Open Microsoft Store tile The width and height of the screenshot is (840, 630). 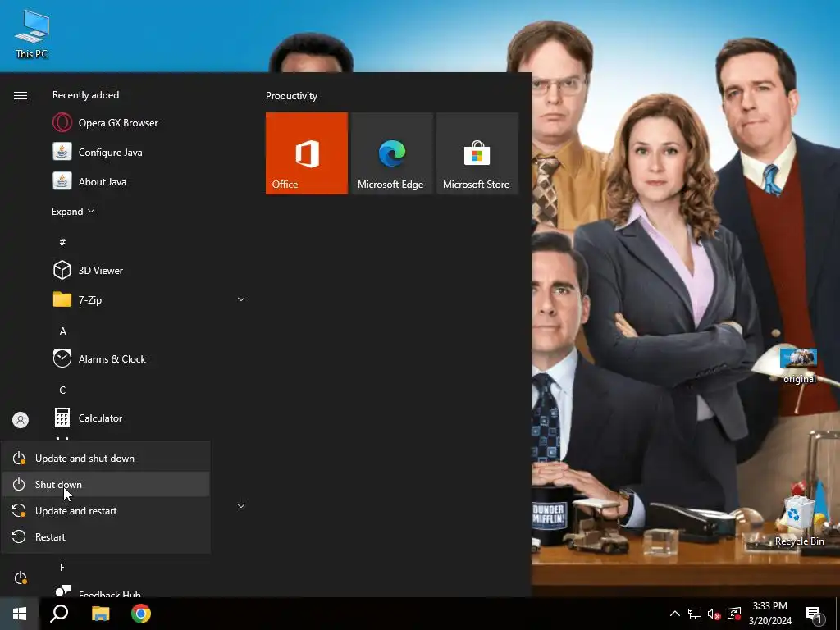(x=477, y=153)
